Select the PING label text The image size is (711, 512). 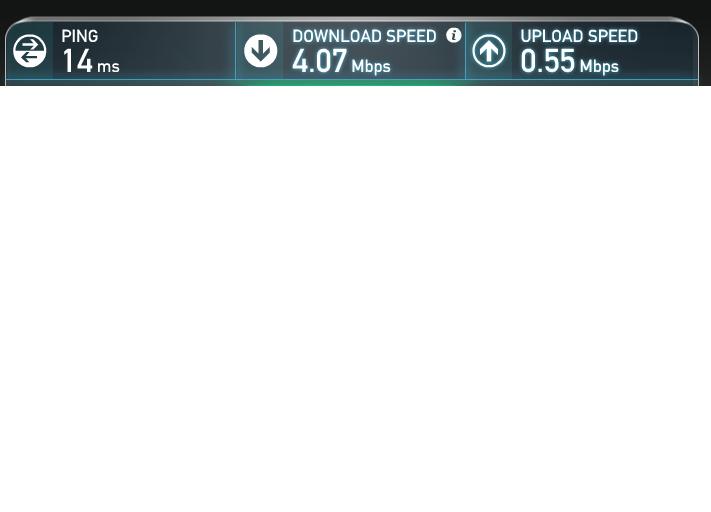[x=80, y=36]
